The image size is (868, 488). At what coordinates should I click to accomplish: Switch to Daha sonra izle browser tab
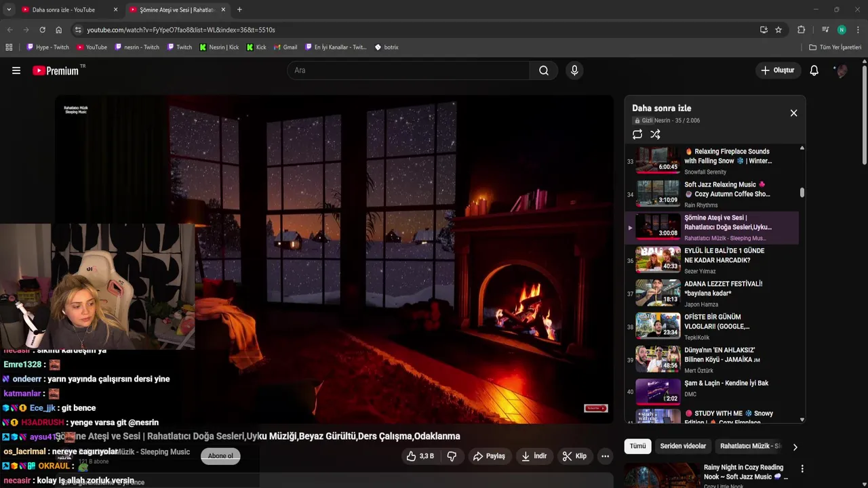point(64,9)
